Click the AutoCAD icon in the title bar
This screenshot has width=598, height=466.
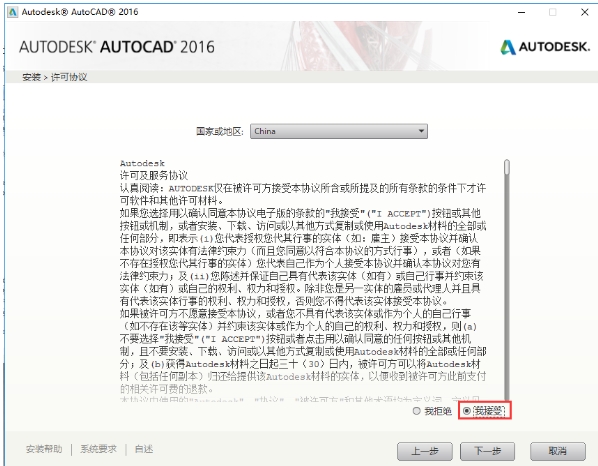pyautogui.click(x=13, y=12)
